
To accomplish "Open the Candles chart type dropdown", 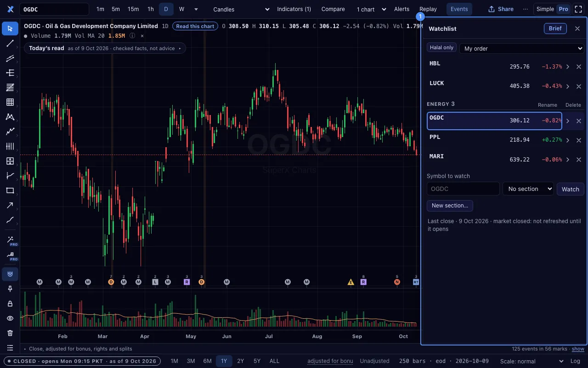I will click(x=241, y=9).
